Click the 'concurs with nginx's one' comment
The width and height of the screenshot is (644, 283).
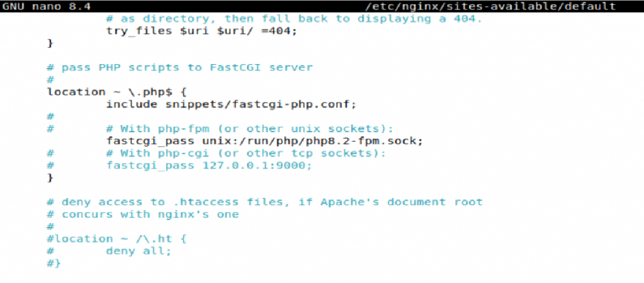[x=150, y=214]
